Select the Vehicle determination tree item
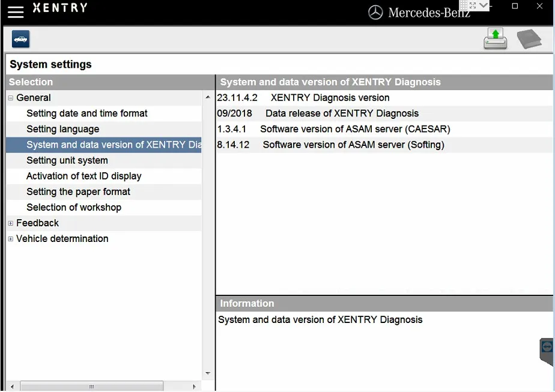The height and width of the screenshot is (392, 555). [62, 238]
